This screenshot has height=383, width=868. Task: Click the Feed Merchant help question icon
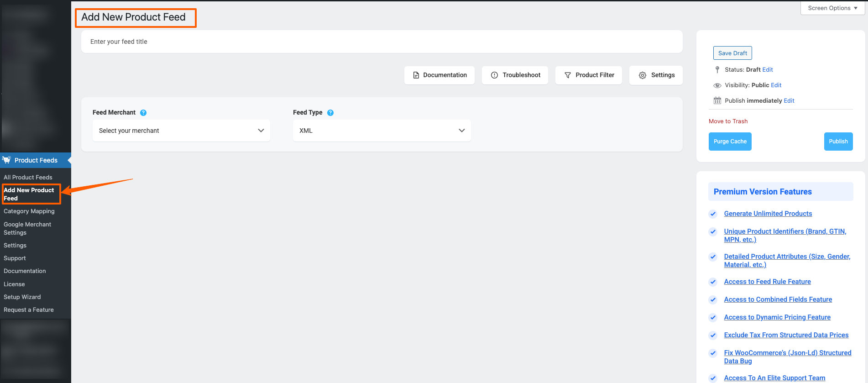coord(143,113)
